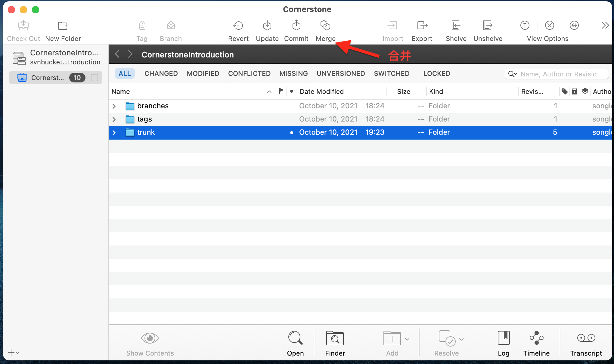The width and height of the screenshot is (614, 364).
Task: Click the Date Modified column header
Action: click(342, 91)
